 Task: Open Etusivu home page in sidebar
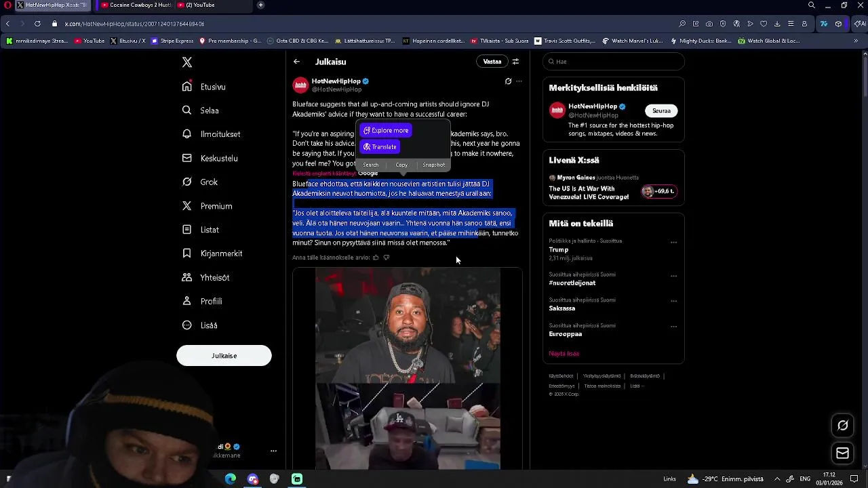point(204,87)
